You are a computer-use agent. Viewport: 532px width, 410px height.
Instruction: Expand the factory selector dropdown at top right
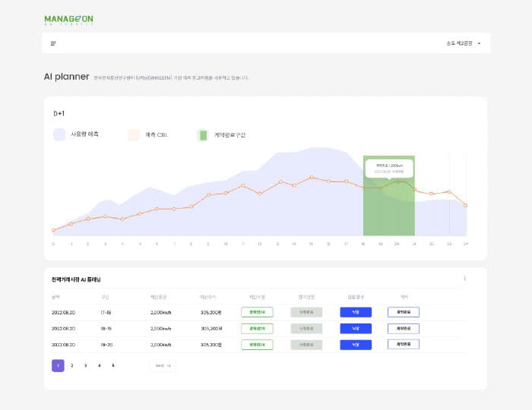coord(464,43)
